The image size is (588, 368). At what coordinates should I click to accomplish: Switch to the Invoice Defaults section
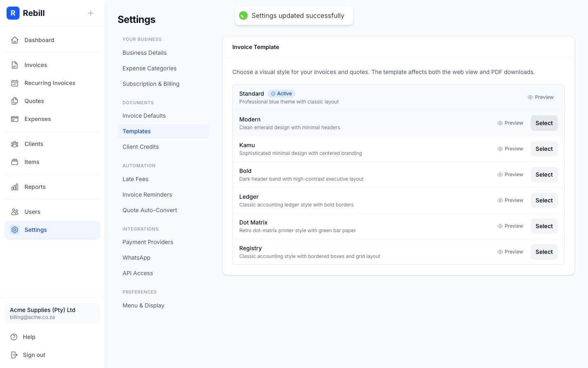pyautogui.click(x=144, y=116)
